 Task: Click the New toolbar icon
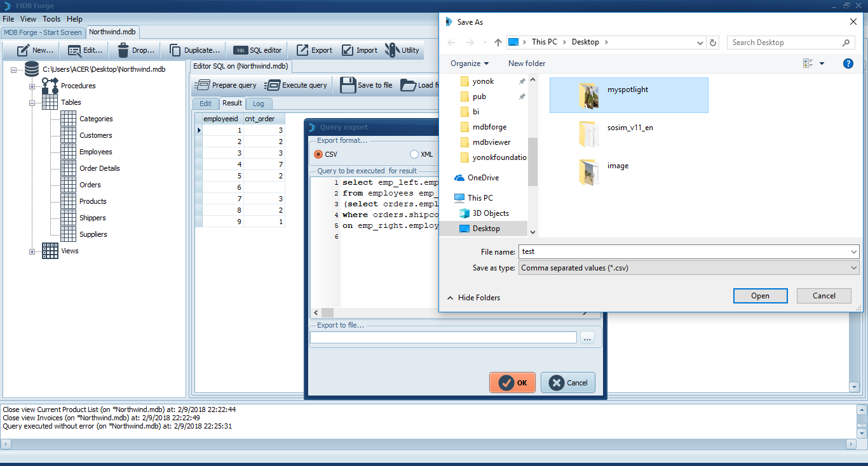click(x=24, y=50)
